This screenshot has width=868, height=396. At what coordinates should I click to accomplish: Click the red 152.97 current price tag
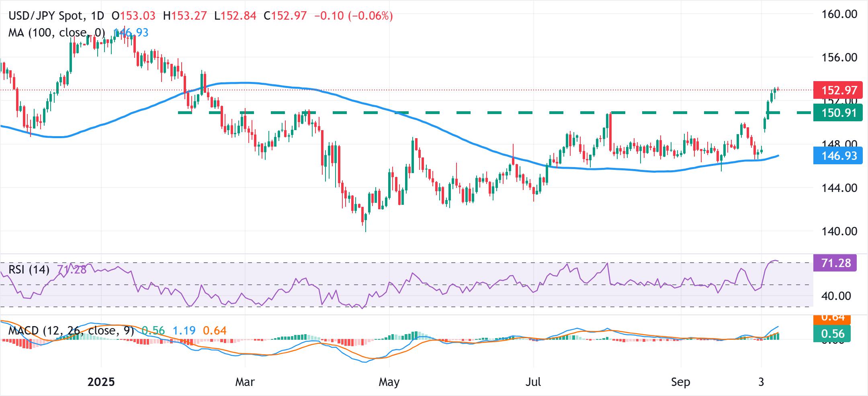[837, 90]
